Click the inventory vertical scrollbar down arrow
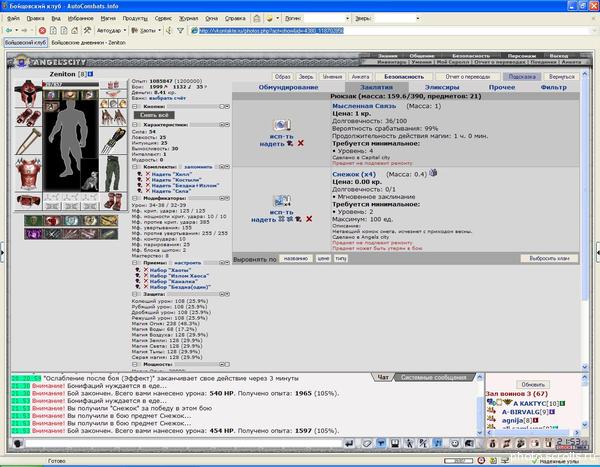600x467 pixels. [585, 367]
